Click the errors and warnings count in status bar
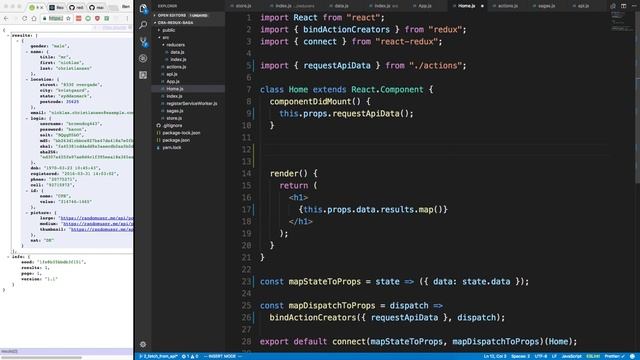Screen dimensions: 640x360 pyautogui.click(x=190, y=356)
